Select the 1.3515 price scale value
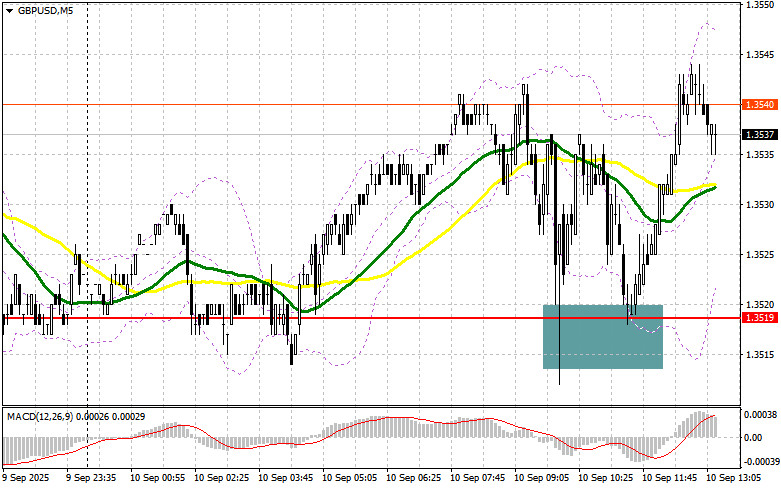The width and height of the screenshot is (781, 489). [760, 355]
